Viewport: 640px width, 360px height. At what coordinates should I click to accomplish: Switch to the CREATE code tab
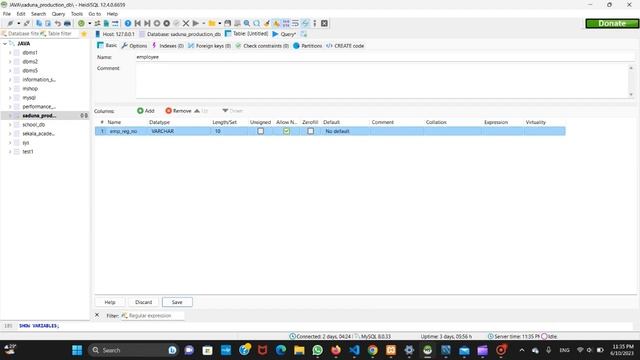(345, 46)
